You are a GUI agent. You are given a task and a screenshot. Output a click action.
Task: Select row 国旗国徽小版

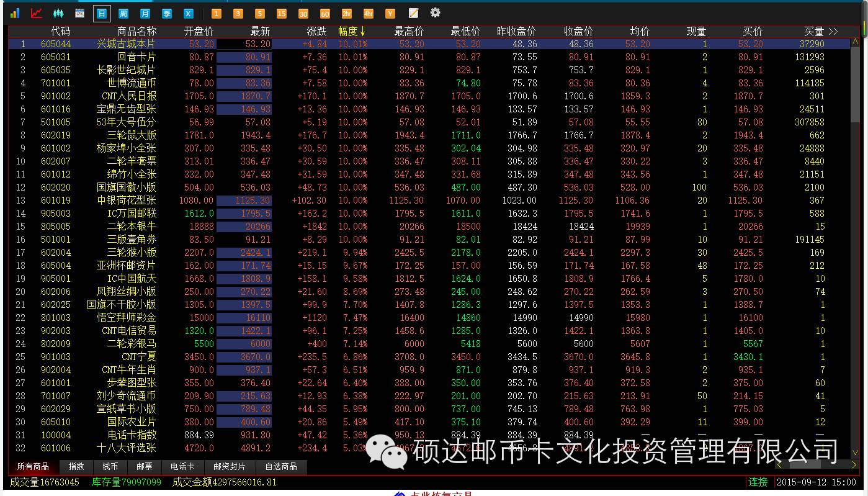click(x=429, y=187)
